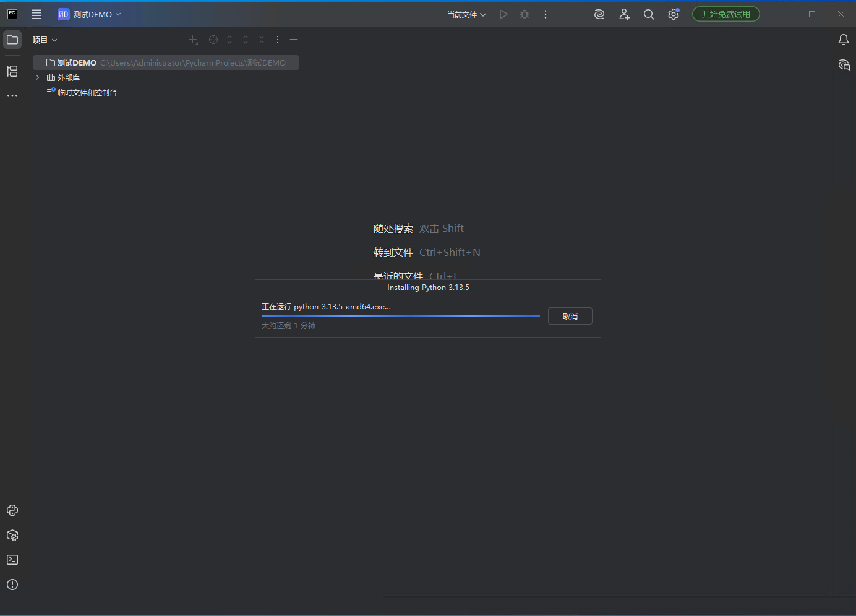Open the main hamburger menu
This screenshot has height=616, width=856.
36,14
